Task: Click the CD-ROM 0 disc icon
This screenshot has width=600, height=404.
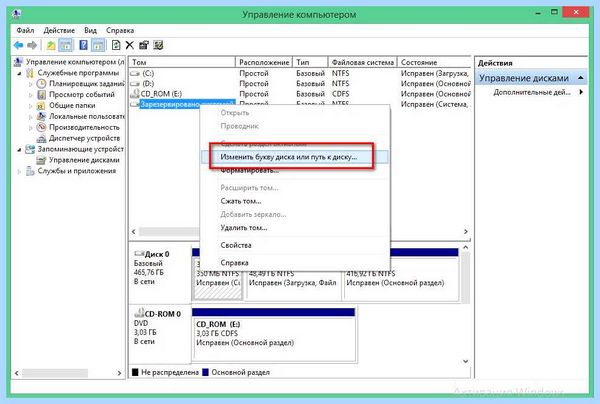Action: point(139,313)
